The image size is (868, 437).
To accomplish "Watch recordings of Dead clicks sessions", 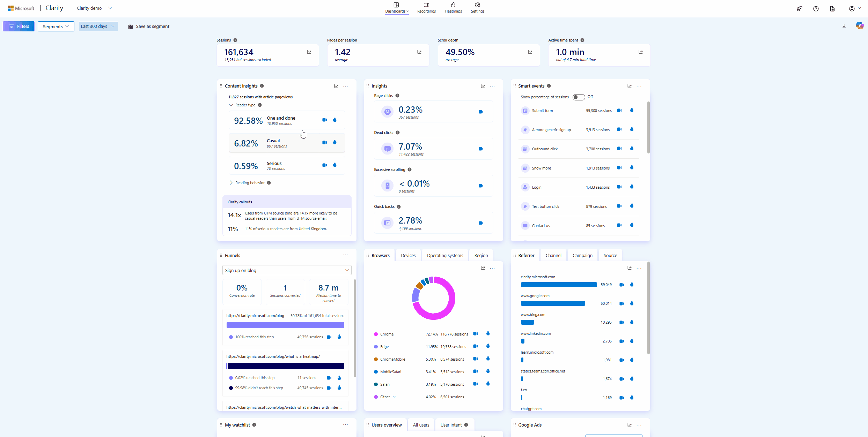I will pyautogui.click(x=481, y=148).
